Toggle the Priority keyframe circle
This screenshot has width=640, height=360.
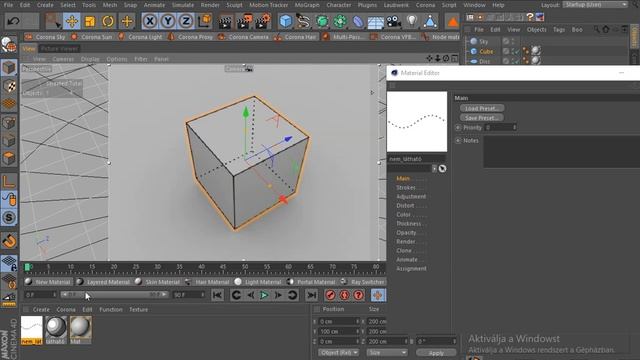tap(458, 128)
